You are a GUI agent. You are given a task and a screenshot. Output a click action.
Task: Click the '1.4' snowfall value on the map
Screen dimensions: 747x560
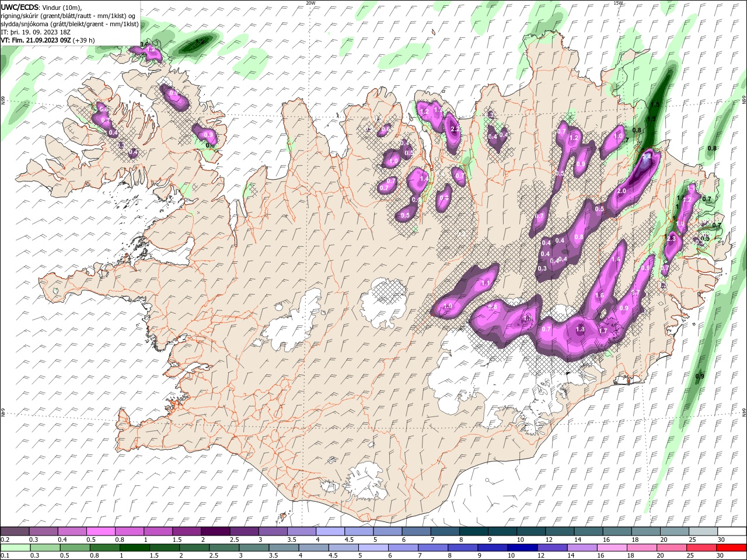pyautogui.click(x=616, y=260)
